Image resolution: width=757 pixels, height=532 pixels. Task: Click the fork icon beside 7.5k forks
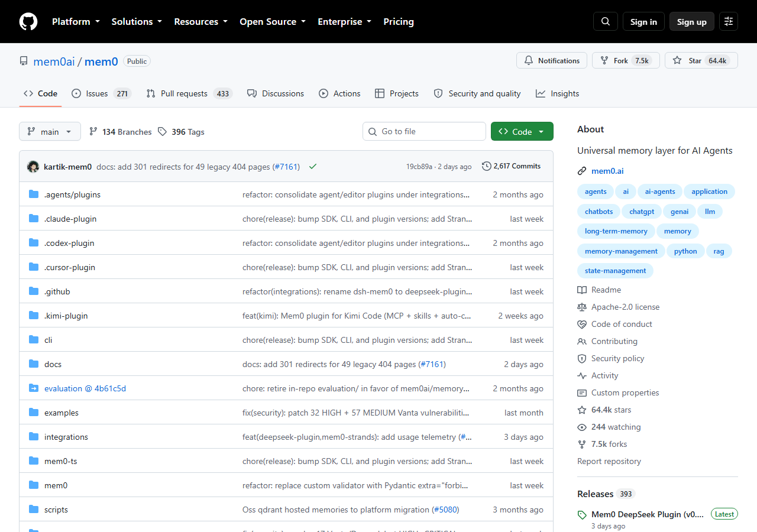point(582,444)
